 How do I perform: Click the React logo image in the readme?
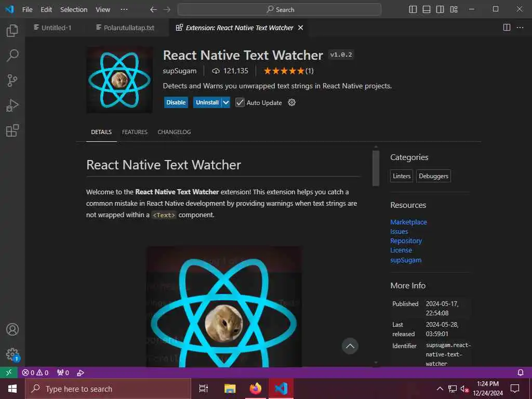pyautogui.click(x=223, y=307)
